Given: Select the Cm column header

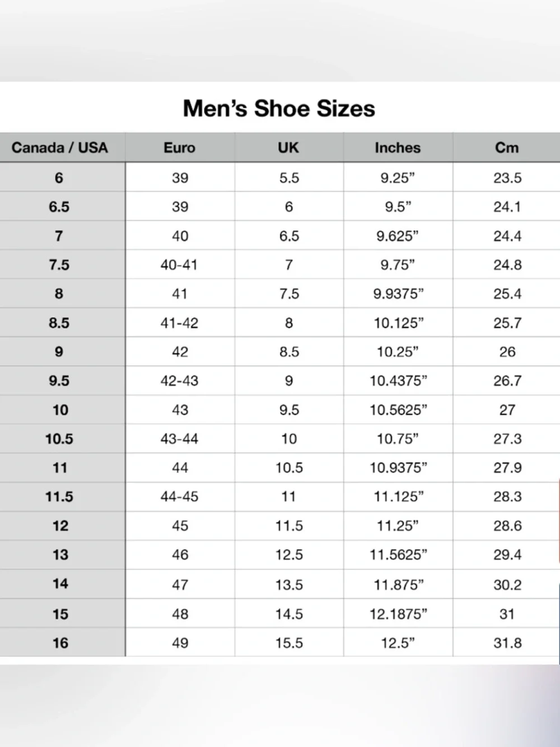Looking at the screenshot, I should (x=507, y=147).
